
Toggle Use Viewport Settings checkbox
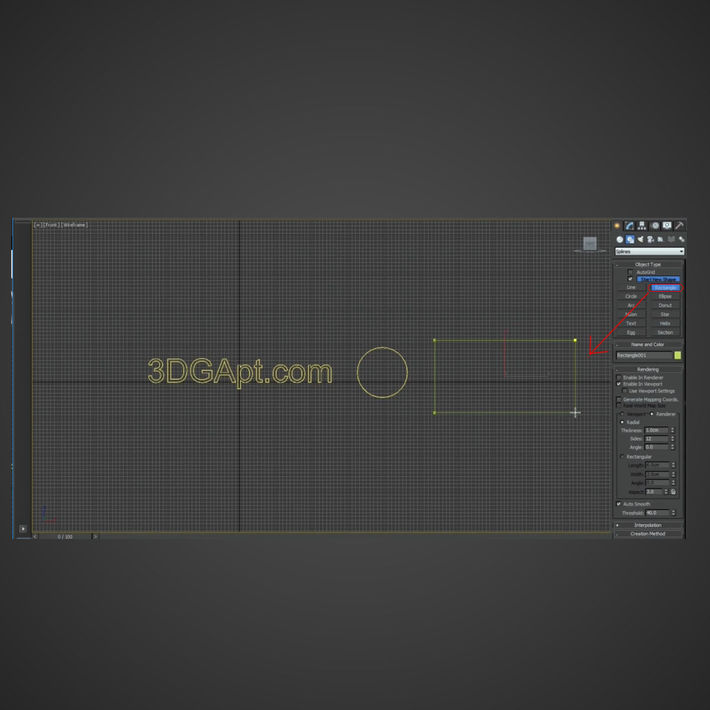(624, 391)
